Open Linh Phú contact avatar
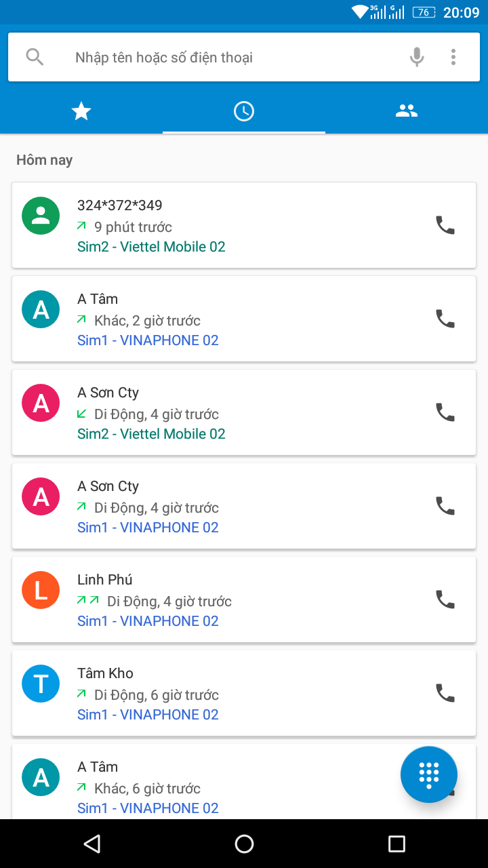This screenshot has width=488, height=868. coord(41,590)
